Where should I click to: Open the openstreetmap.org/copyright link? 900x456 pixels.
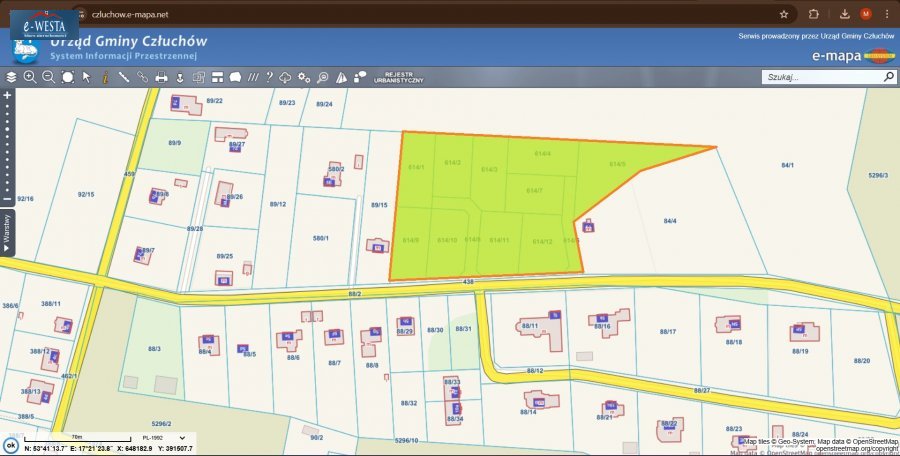tap(857, 449)
